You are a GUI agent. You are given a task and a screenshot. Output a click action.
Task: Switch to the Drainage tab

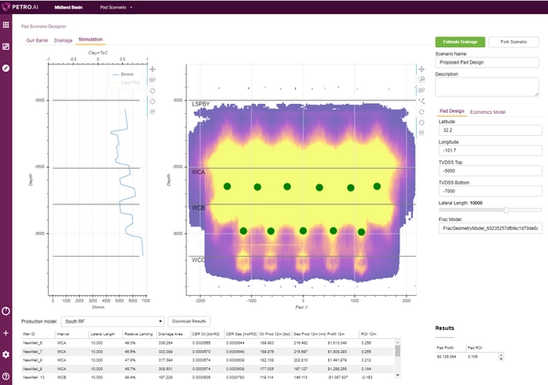63,41
